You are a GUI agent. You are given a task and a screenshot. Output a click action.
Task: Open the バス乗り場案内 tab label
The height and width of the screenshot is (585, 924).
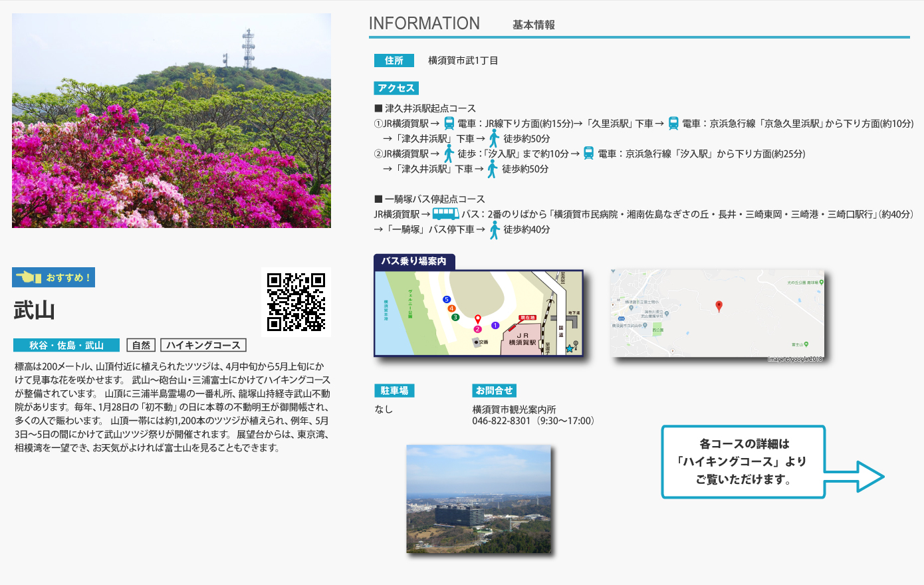tap(413, 261)
